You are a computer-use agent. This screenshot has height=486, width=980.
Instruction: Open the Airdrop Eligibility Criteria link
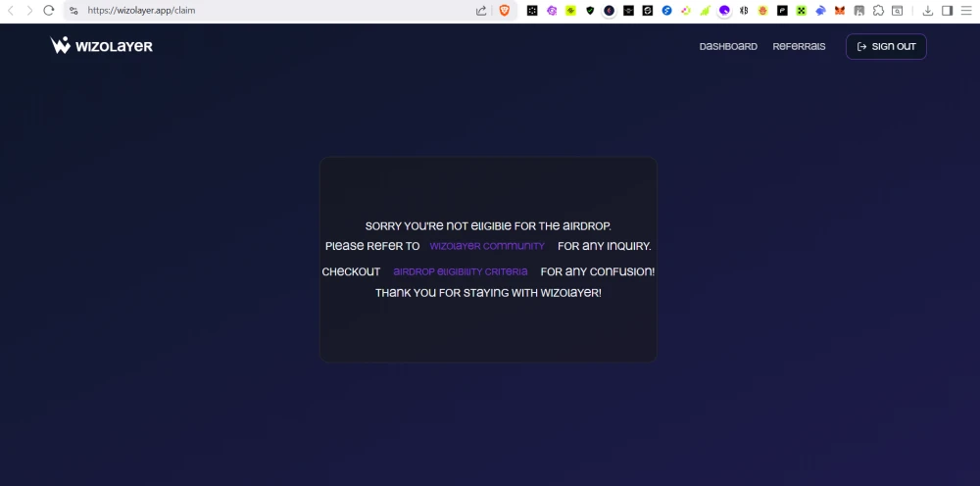point(460,272)
